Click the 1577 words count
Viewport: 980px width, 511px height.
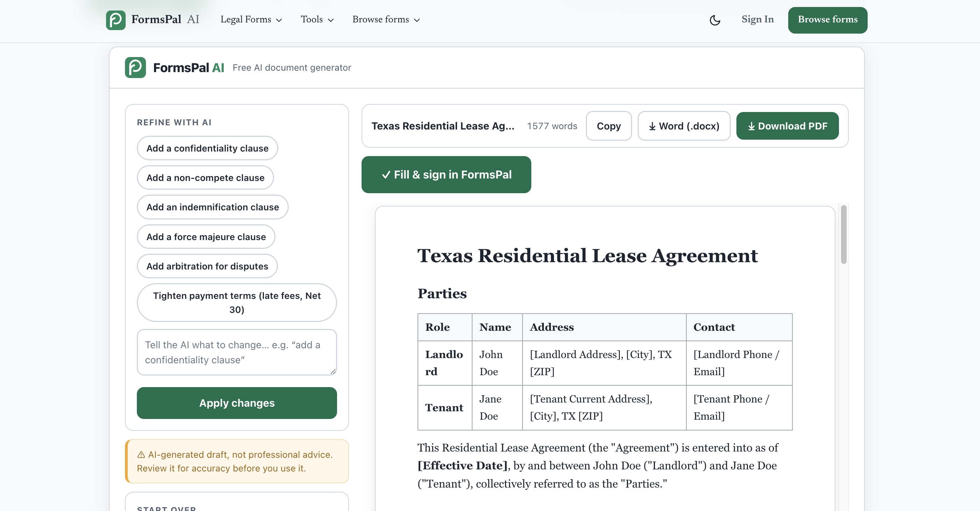coord(552,126)
